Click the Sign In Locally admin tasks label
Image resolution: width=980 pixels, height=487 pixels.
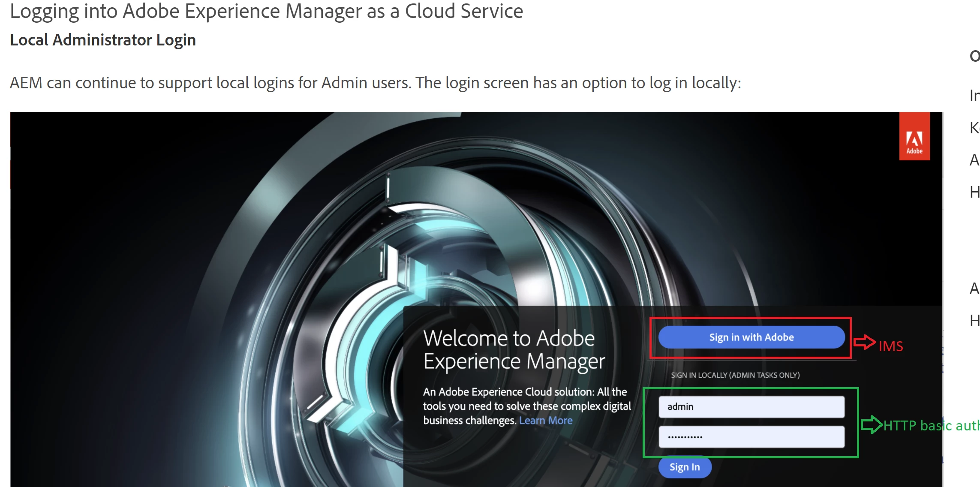(x=735, y=375)
